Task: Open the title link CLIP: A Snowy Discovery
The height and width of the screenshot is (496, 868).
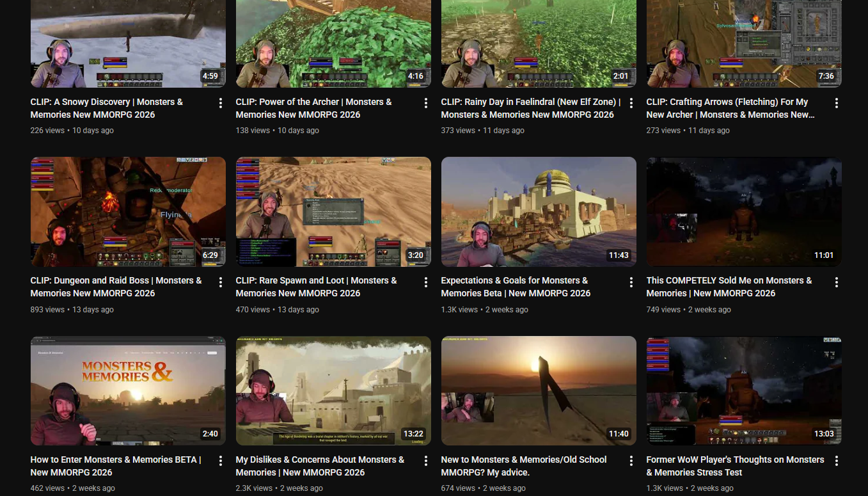Action: click(107, 108)
